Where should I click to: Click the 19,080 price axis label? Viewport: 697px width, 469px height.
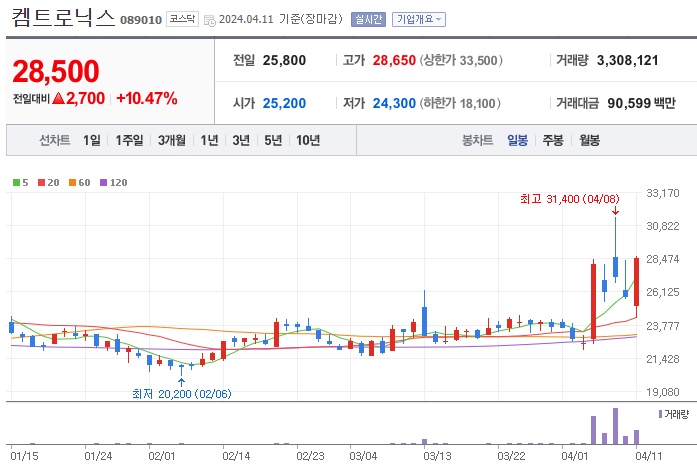coord(663,392)
